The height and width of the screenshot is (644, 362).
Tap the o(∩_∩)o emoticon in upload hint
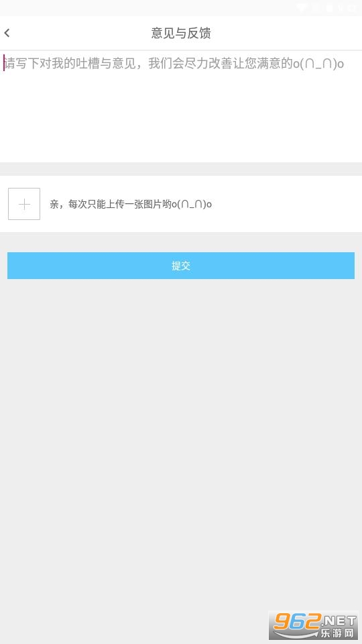[192, 204]
